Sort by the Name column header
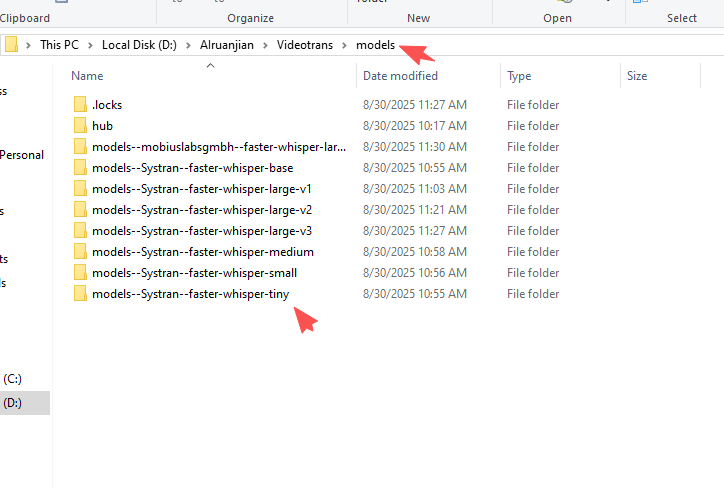This screenshot has width=724, height=488. pyautogui.click(x=87, y=76)
